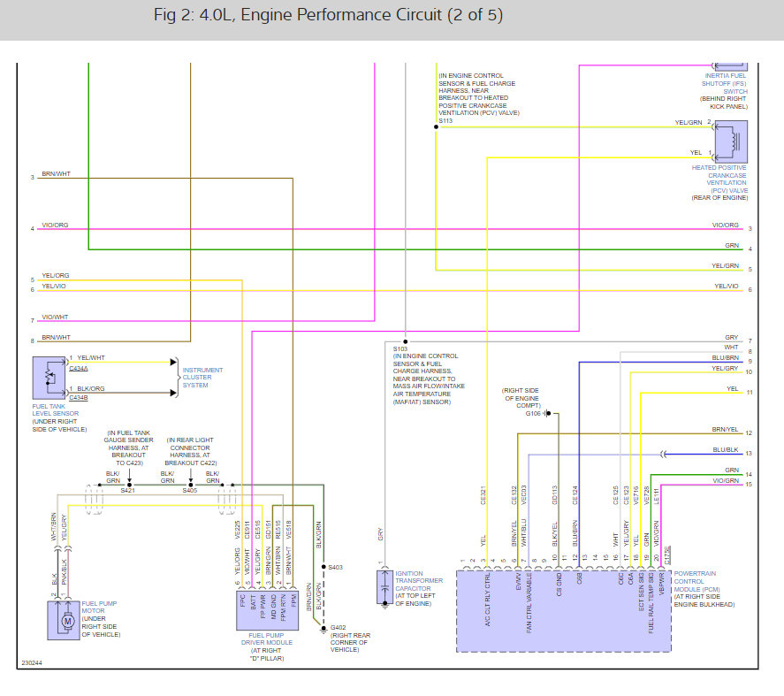Open the C434B connector label
The height and width of the screenshot is (696, 784).
[79, 398]
